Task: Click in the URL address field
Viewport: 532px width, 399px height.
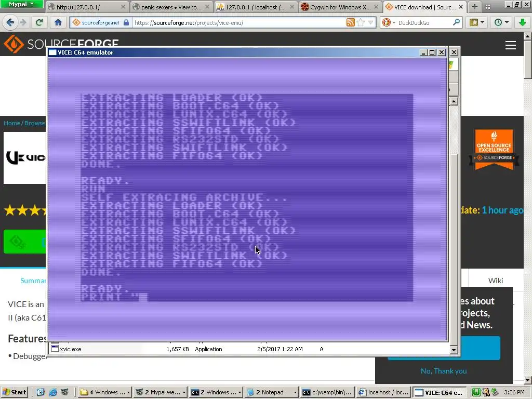Action: (239, 23)
